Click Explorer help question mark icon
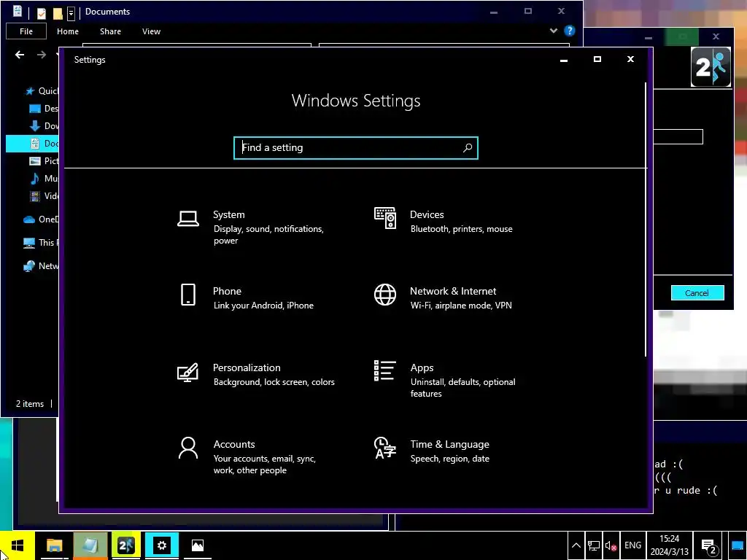 (x=569, y=31)
